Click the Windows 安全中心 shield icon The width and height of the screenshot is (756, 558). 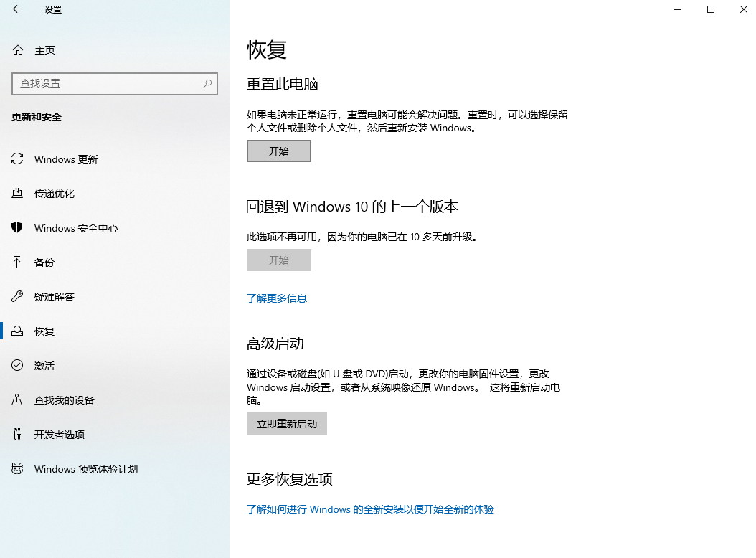17,227
